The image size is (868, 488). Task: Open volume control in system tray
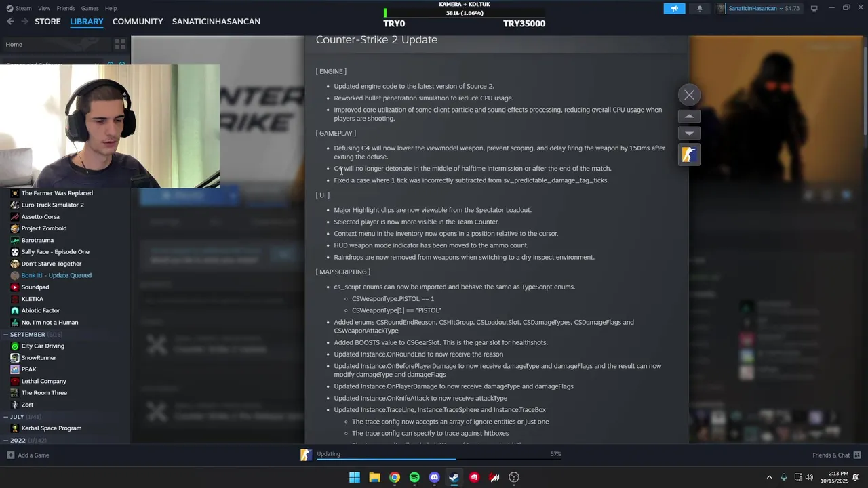(809, 477)
